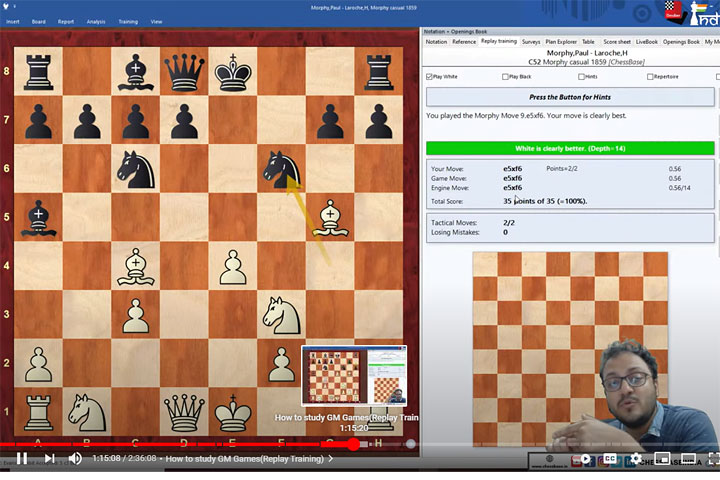
Task: Toggle closed captions on the video
Action: point(609,459)
